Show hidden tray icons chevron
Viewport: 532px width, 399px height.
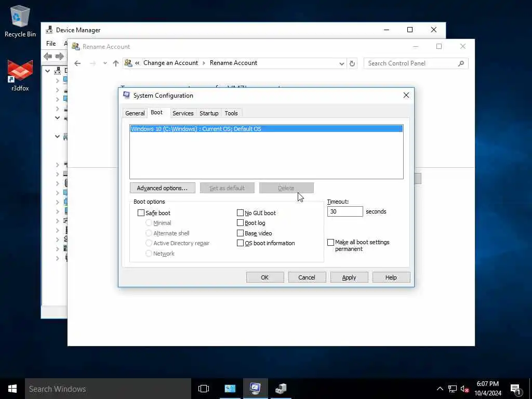pyautogui.click(x=440, y=389)
